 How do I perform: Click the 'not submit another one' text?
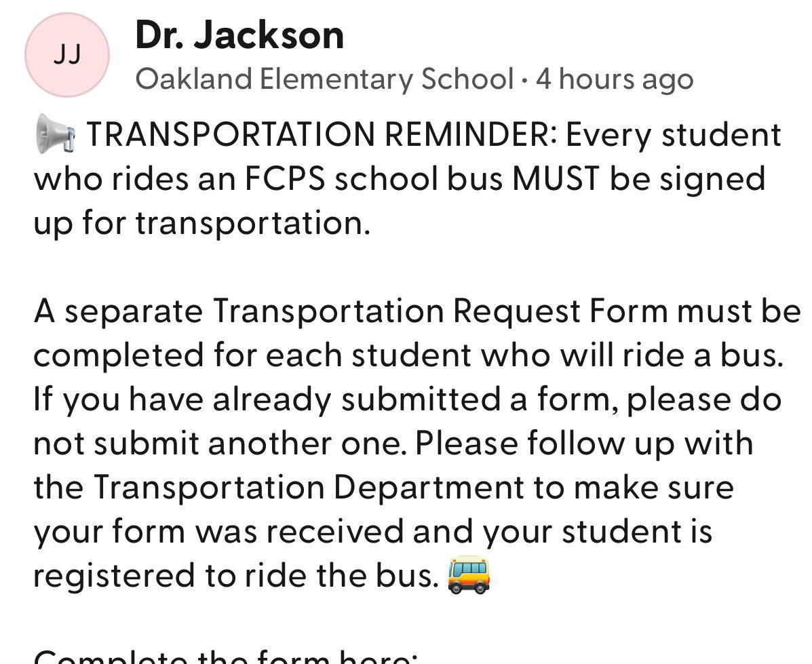point(220,444)
